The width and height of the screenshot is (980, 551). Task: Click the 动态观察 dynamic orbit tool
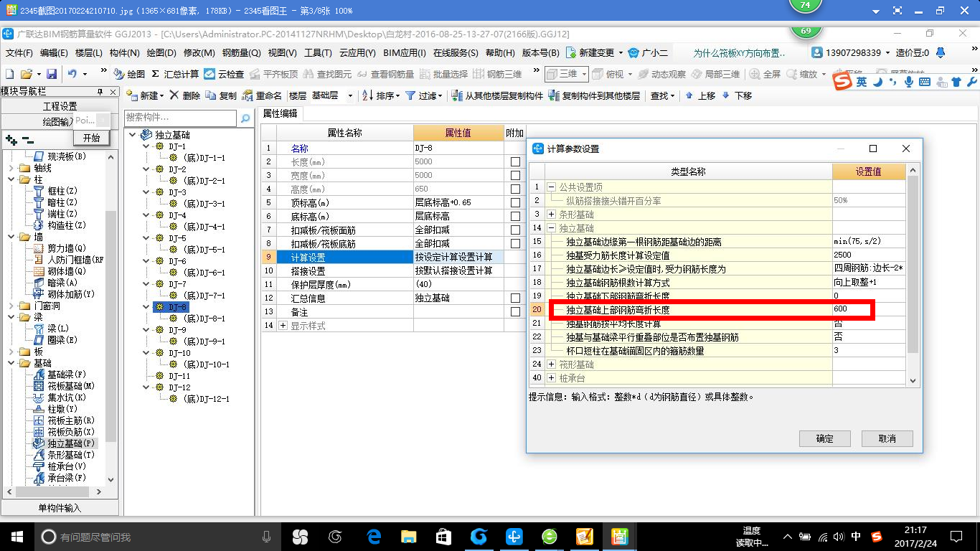pos(661,74)
